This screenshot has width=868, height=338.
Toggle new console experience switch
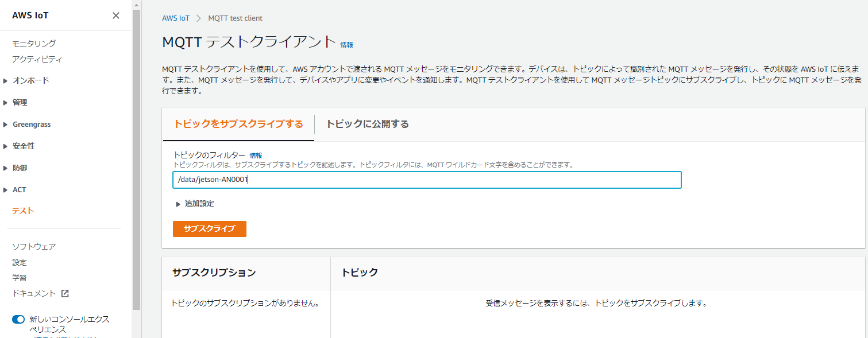(x=18, y=319)
